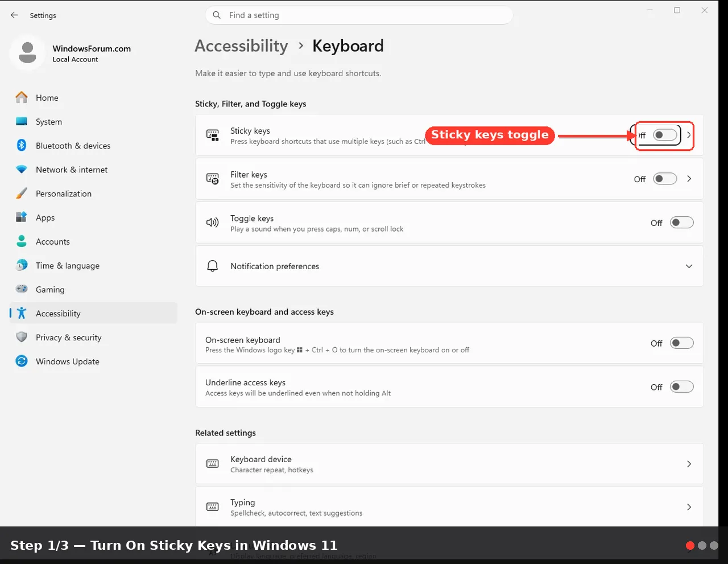Open Time & language page
Screen dimensions: 728x564
pyautogui.click(x=93, y=265)
